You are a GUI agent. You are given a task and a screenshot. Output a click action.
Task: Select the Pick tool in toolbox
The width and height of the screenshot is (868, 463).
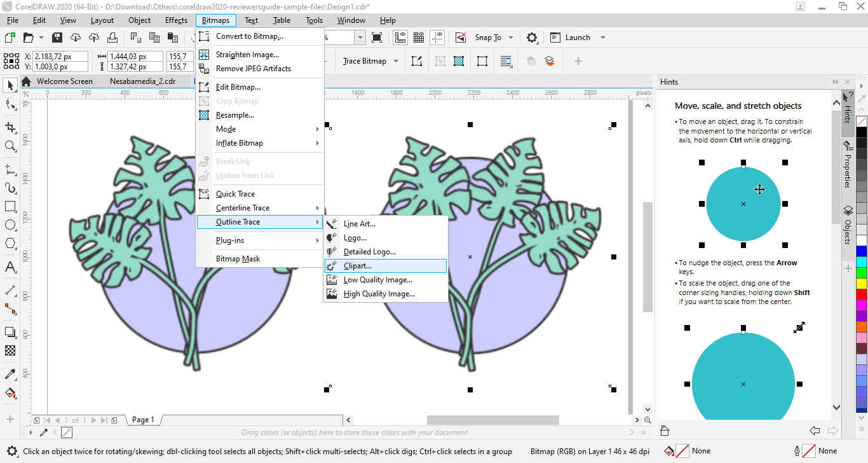[10, 85]
